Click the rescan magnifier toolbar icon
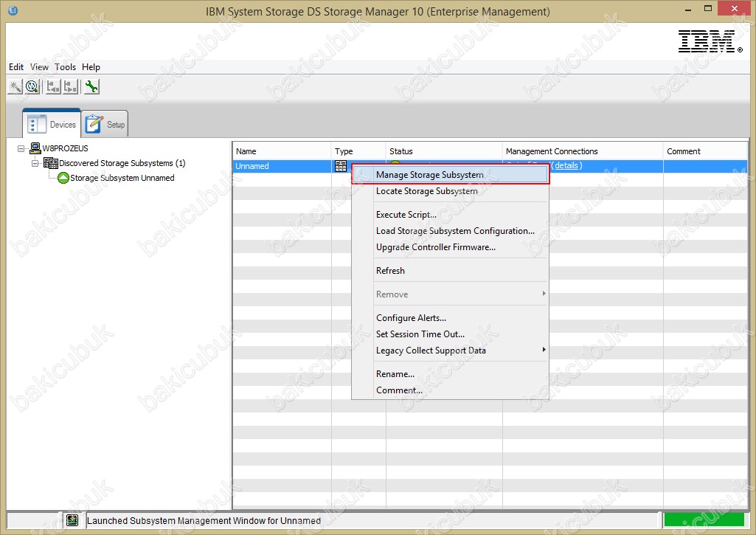 32,87
